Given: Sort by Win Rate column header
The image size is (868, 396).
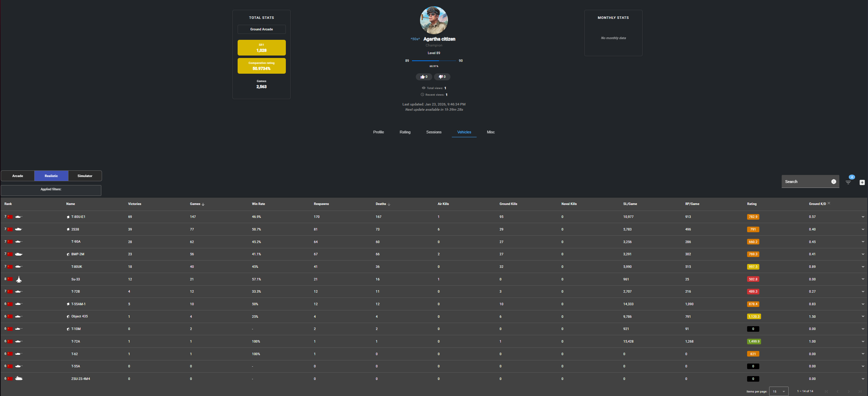Looking at the screenshot, I should (x=258, y=204).
